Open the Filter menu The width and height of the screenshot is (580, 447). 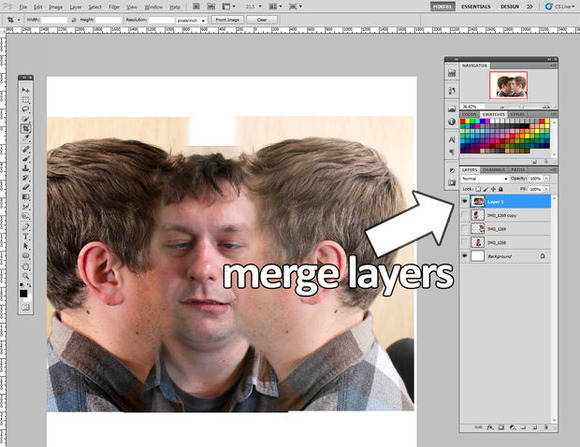(114, 7)
